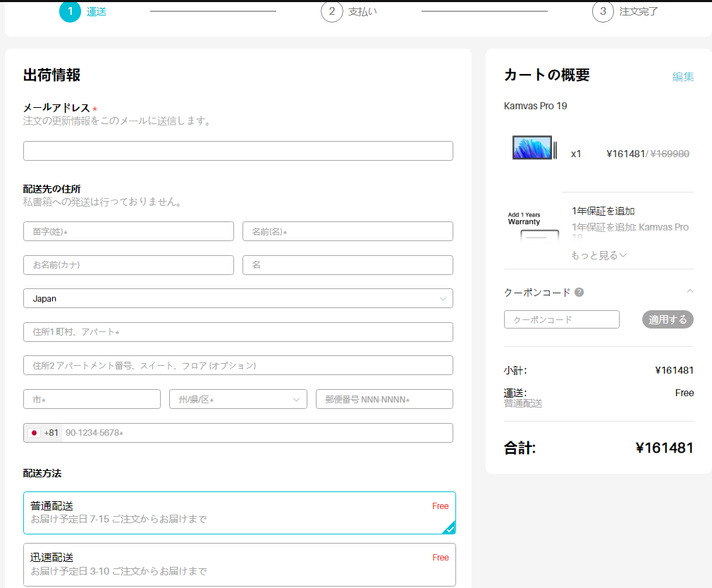
Task: Click the クーポンコード input field
Action: pyautogui.click(x=562, y=319)
